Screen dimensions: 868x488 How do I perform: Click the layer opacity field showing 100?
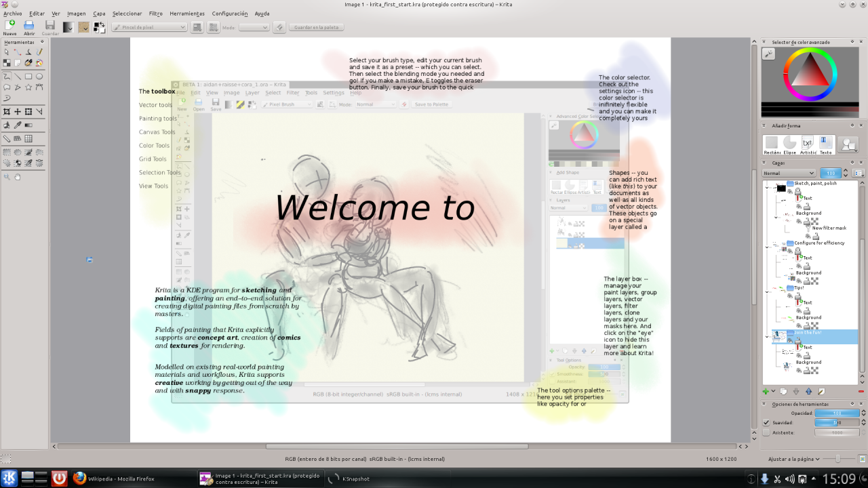pos(831,173)
